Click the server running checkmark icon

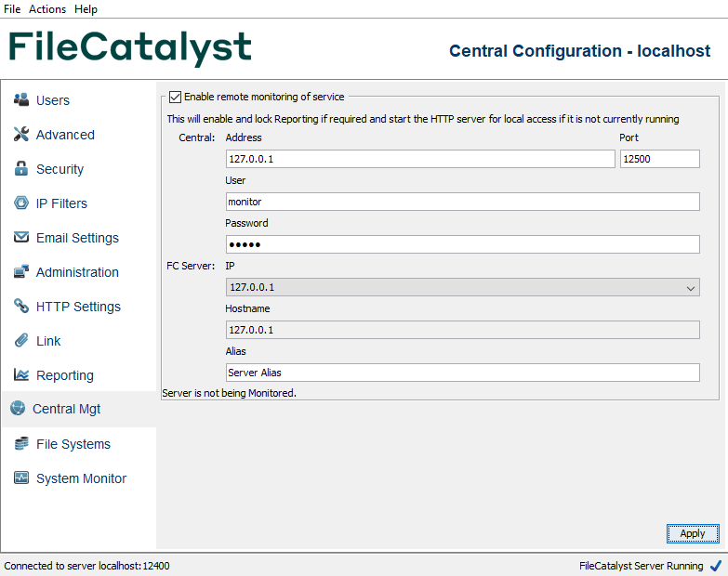(x=716, y=566)
